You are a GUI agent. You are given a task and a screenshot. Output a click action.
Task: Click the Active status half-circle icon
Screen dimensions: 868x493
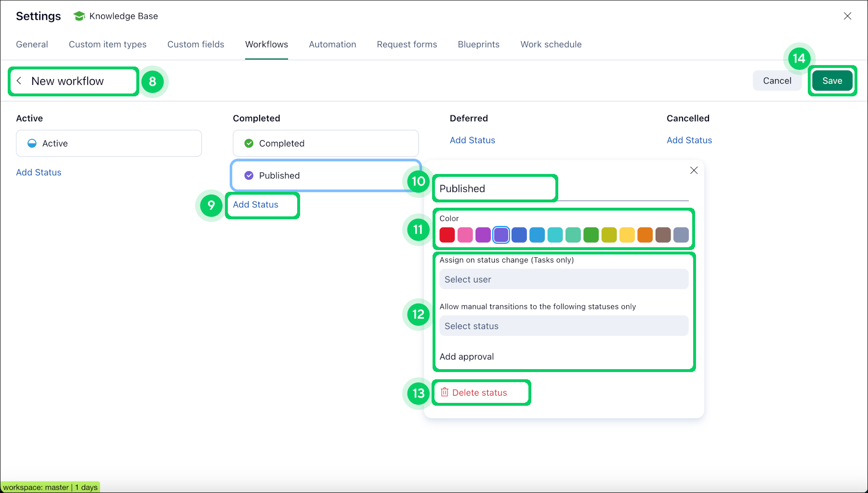32,143
